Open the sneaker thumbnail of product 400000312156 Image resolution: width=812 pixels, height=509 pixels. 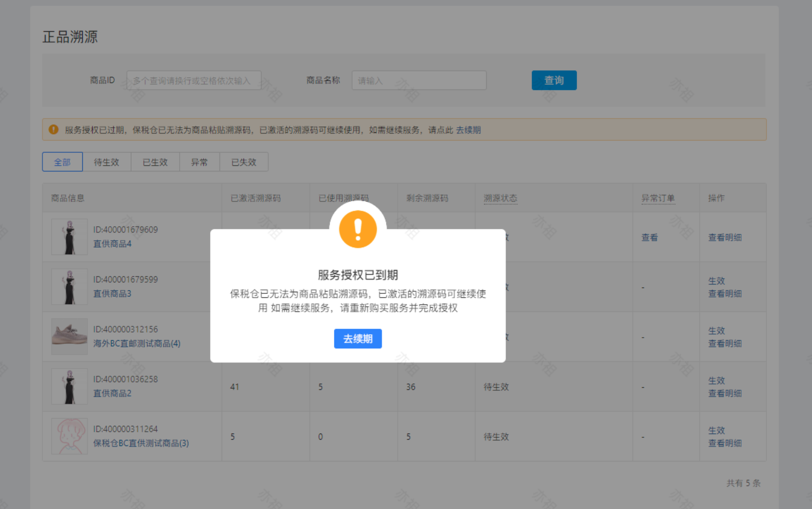coord(69,336)
